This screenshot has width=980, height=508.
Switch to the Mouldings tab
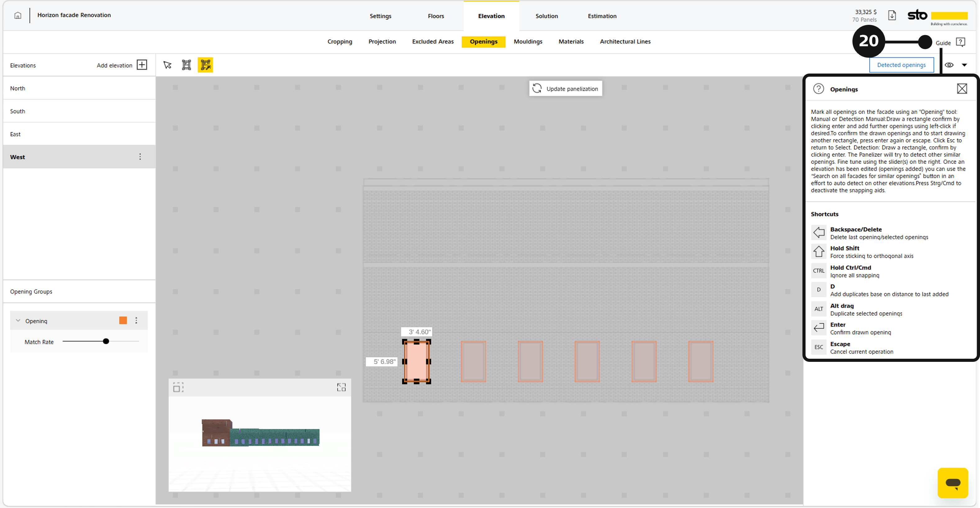pyautogui.click(x=528, y=42)
